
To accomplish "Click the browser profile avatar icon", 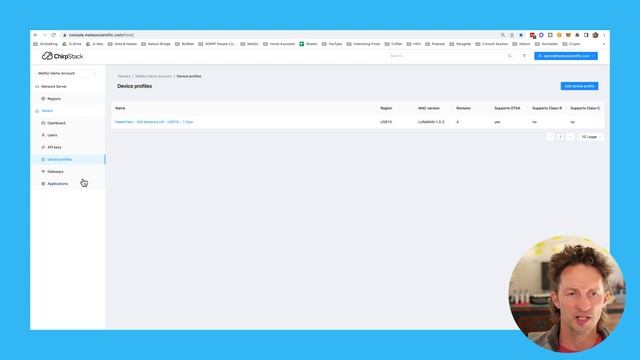I will point(596,35).
